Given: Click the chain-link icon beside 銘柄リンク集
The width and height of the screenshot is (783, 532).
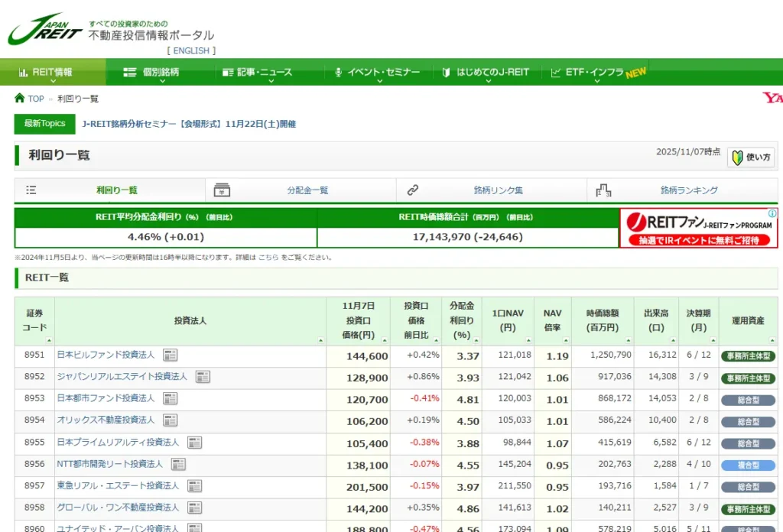Looking at the screenshot, I should [414, 189].
